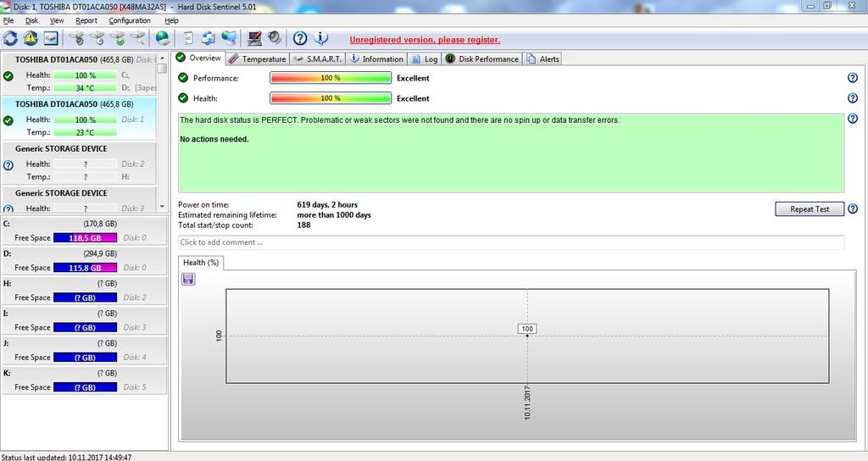Click the laptop configuration toolbar icon
The width and height of the screenshot is (868, 461).
click(x=254, y=38)
